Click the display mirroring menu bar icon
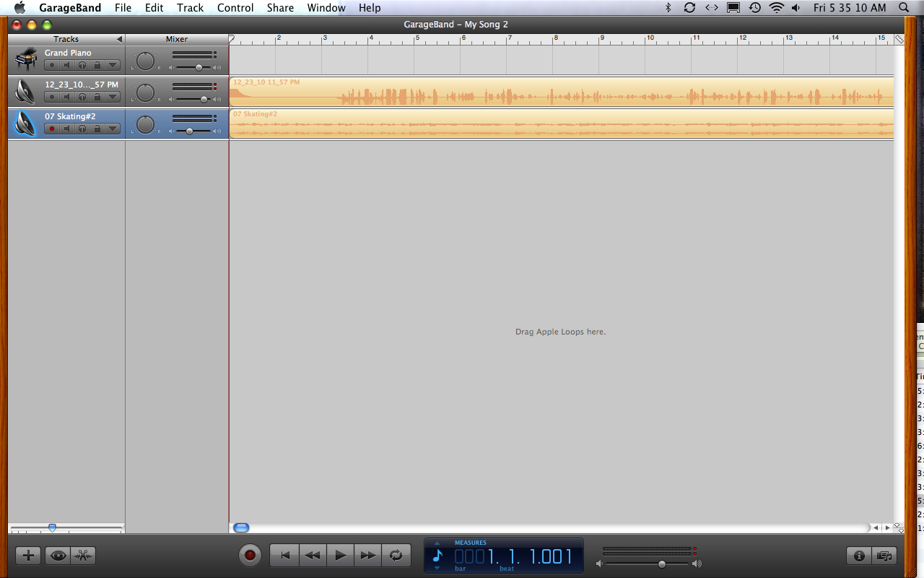This screenshot has width=924, height=578. click(733, 8)
